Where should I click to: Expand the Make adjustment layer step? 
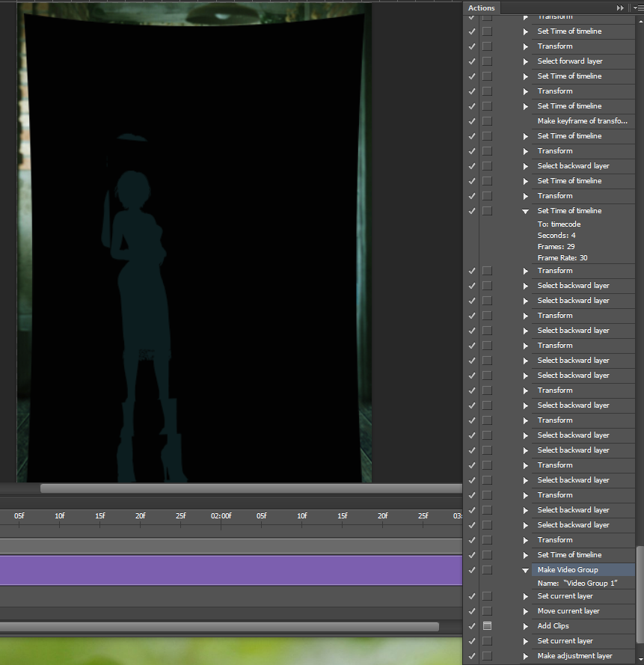525,656
